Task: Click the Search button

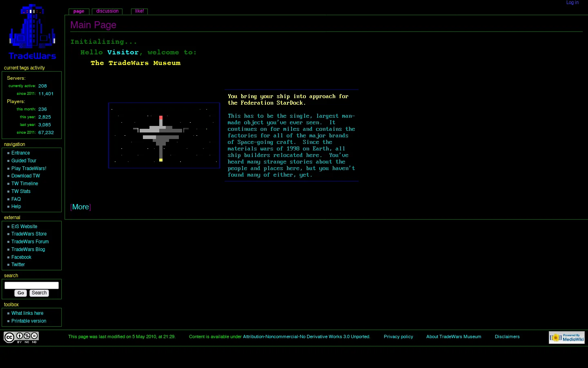Action: pos(39,293)
